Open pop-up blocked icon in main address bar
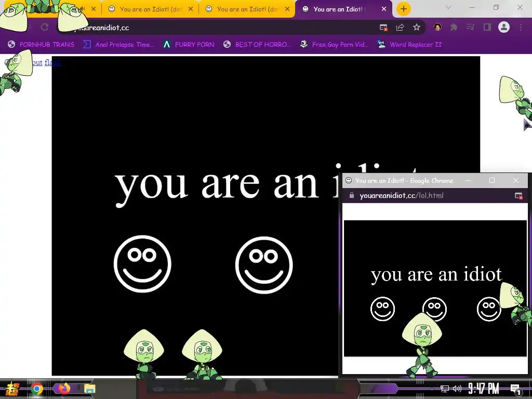This screenshot has height=399, width=532. click(x=383, y=28)
